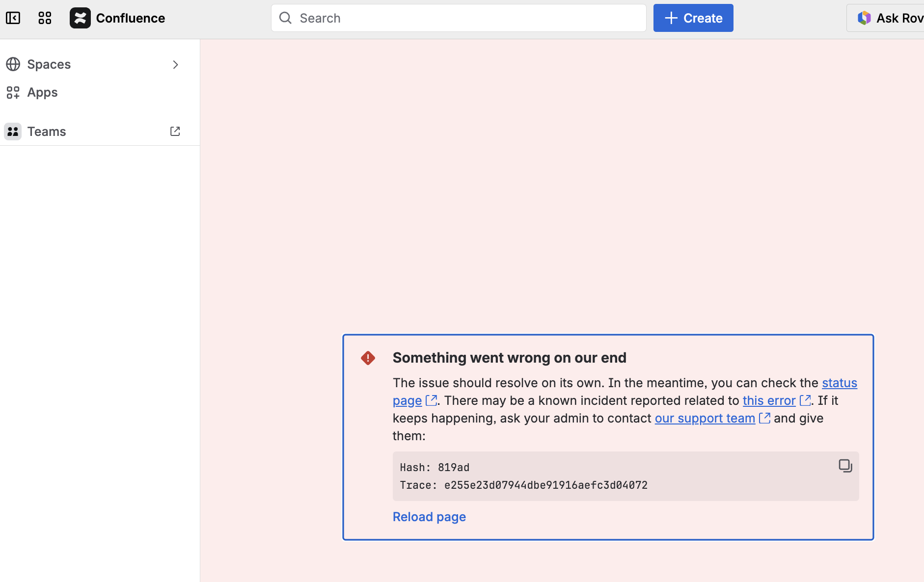Click the magnifying glass search icon

point(285,18)
